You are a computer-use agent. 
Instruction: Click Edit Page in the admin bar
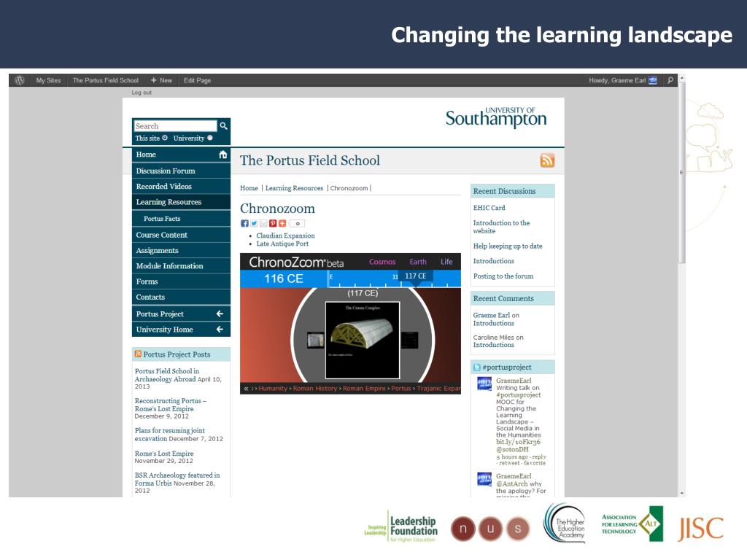(x=197, y=80)
